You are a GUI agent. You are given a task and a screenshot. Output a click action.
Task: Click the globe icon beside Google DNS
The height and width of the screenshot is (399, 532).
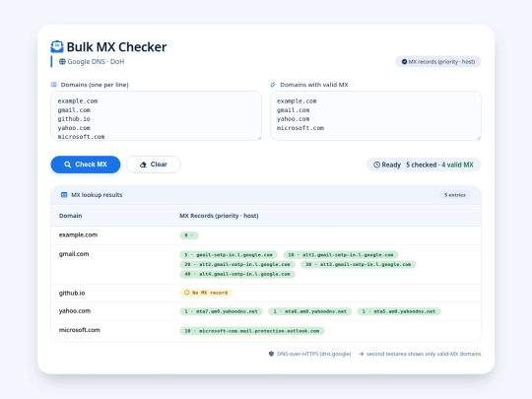(x=62, y=62)
